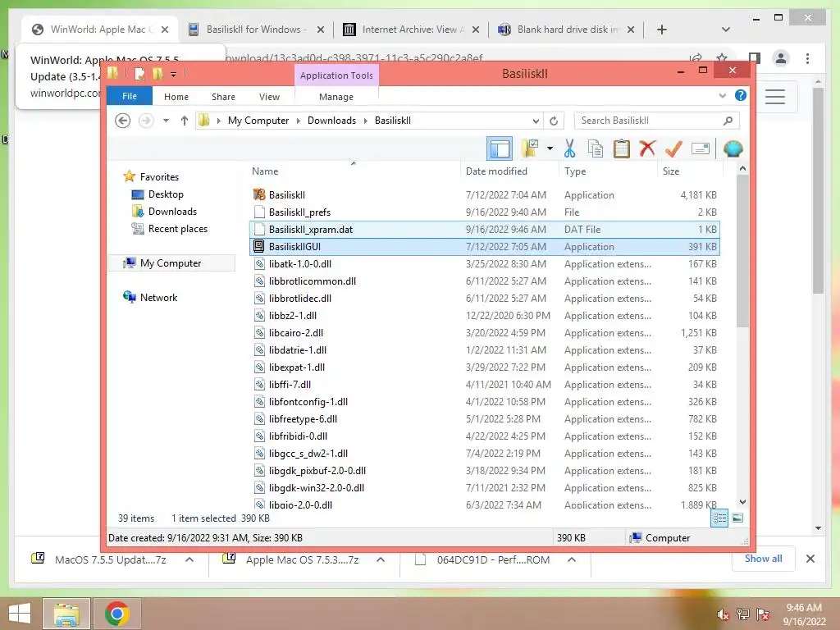Switch to Basilisk II for Windows Chrome tab
This screenshot has width=840, height=630.
[x=256, y=30]
